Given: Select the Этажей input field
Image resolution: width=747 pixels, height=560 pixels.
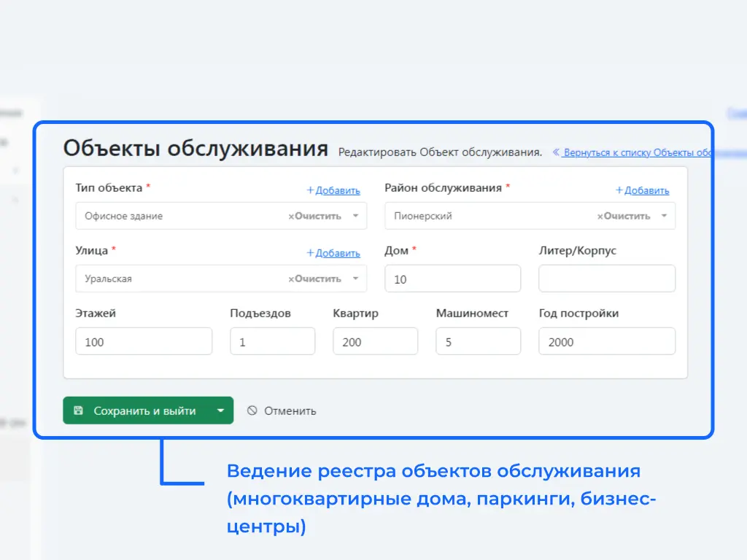Looking at the screenshot, I should click(143, 341).
